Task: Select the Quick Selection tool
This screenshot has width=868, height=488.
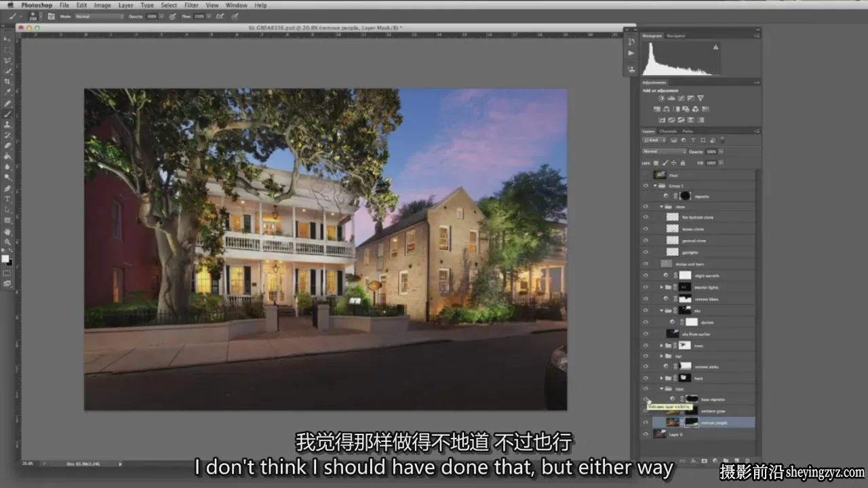Action: (8, 71)
